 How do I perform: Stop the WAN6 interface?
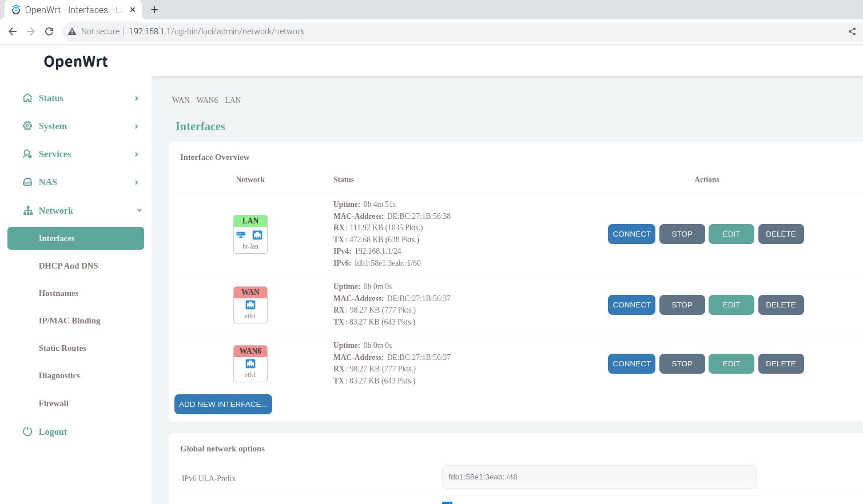[x=682, y=363]
